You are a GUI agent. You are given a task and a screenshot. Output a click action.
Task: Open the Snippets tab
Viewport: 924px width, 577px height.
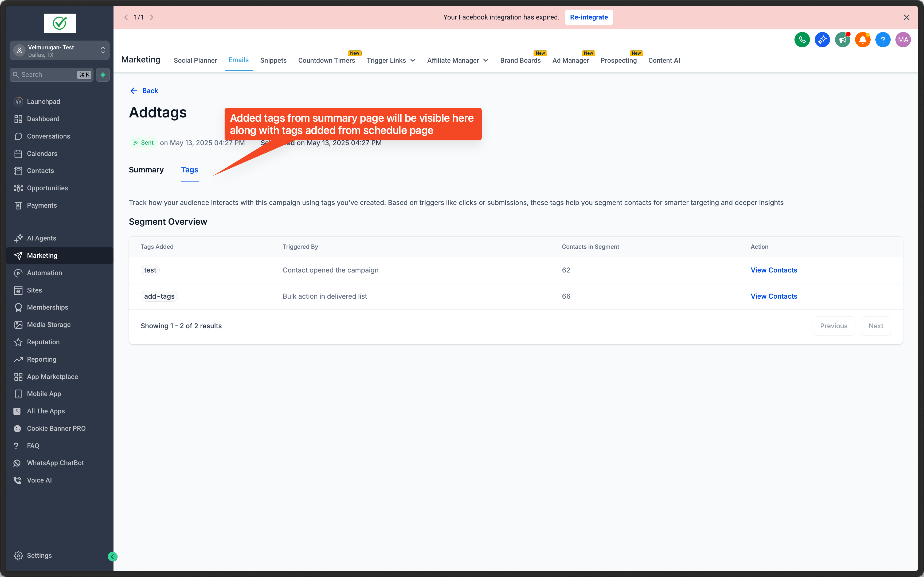[273, 60]
